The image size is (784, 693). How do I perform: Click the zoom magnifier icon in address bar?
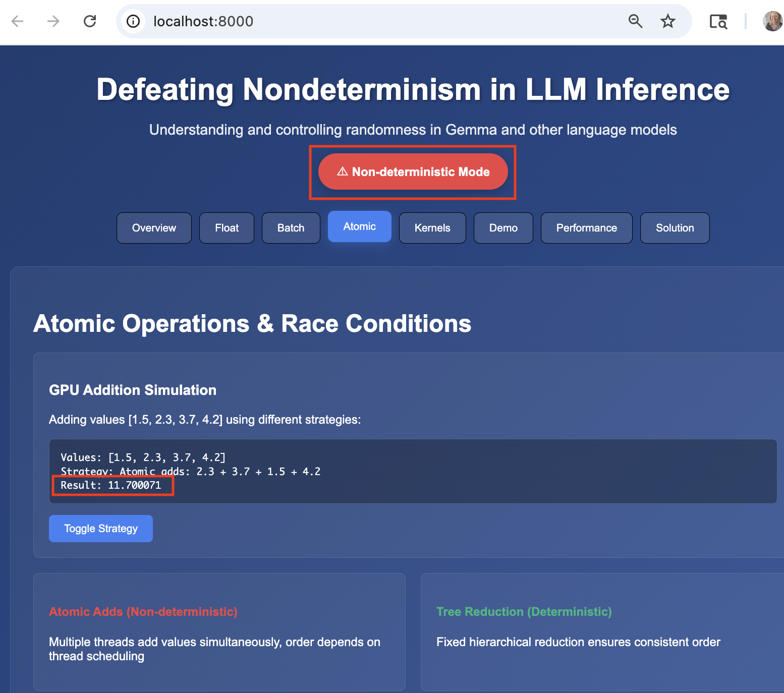(635, 21)
